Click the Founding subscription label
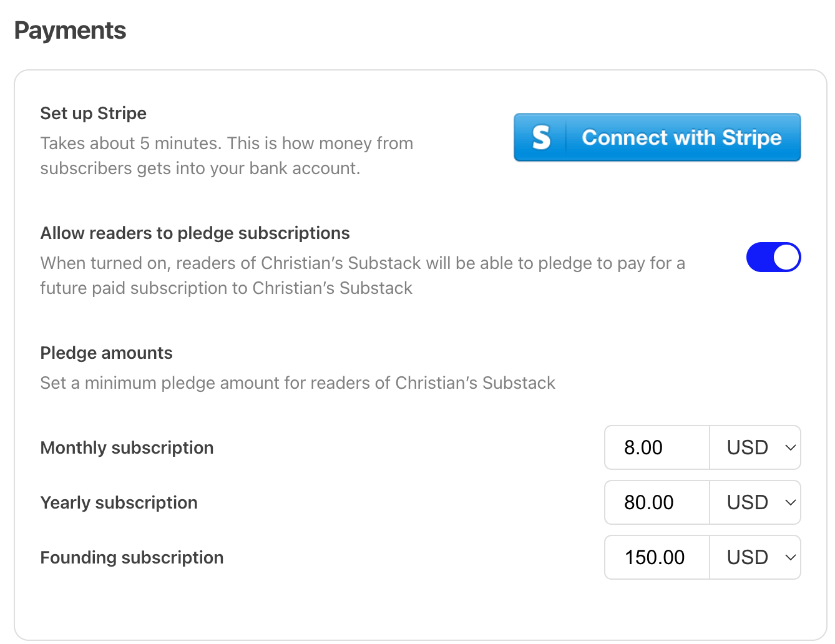835x644 pixels. tap(132, 557)
